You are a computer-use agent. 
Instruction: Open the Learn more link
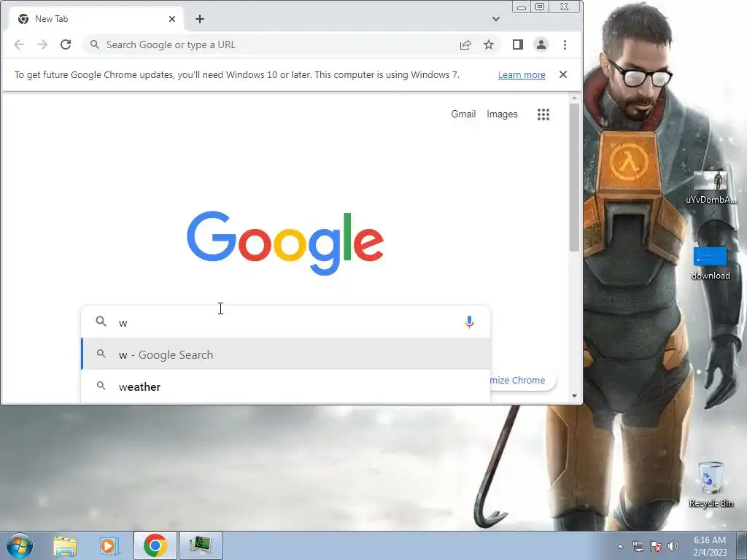coord(522,75)
